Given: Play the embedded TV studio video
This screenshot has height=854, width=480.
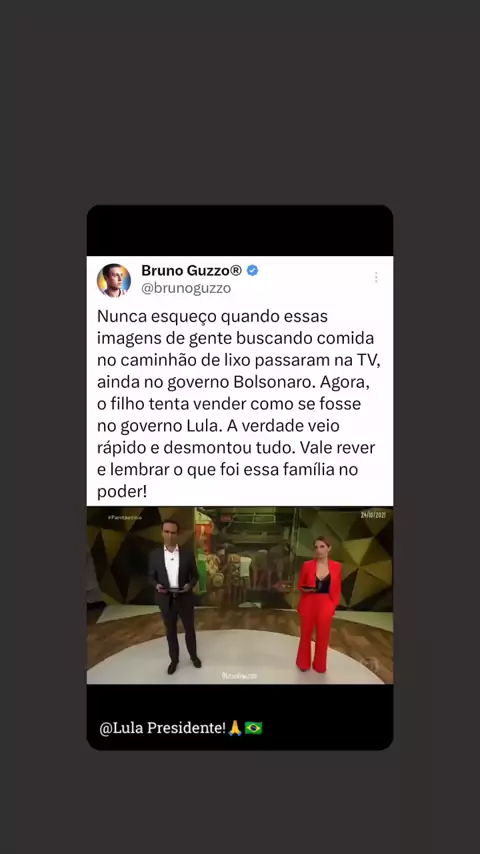Looking at the screenshot, I should click(x=240, y=595).
